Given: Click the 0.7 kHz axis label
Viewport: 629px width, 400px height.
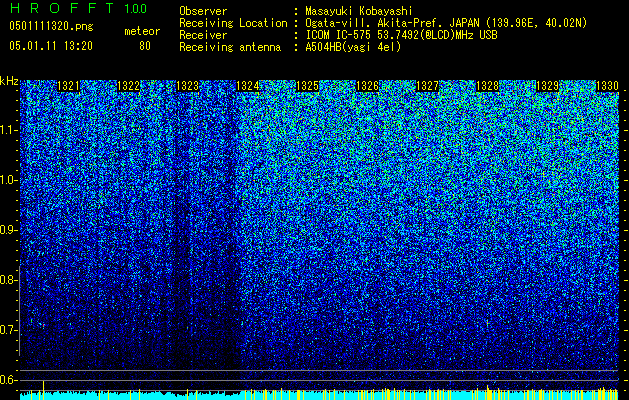Looking at the screenshot, I should pos(8,330).
